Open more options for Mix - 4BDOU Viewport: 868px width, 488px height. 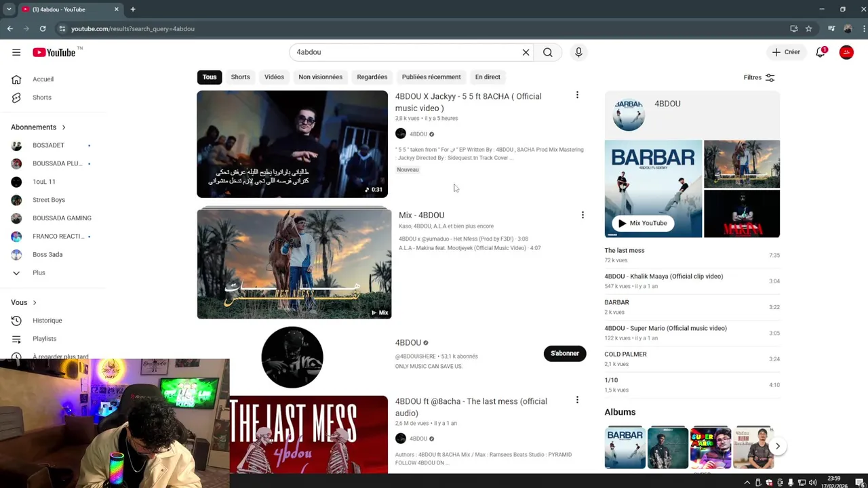pyautogui.click(x=583, y=216)
